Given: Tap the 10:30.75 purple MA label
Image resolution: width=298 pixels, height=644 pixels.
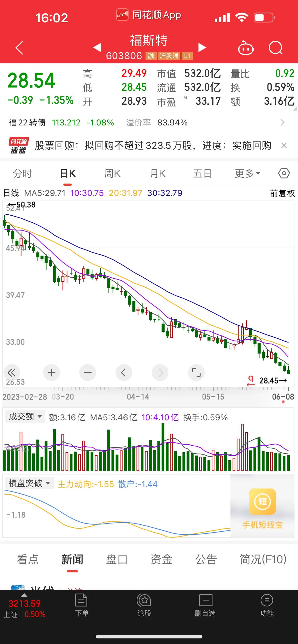Looking at the screenshot, I should (x=87, y=193).
